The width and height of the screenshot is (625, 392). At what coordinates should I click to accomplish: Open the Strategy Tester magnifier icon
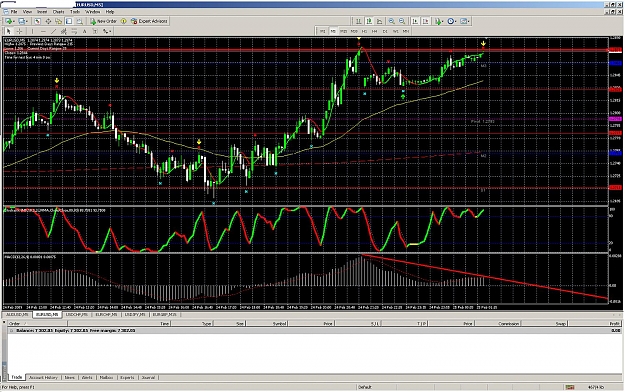[x=79, y=21]
